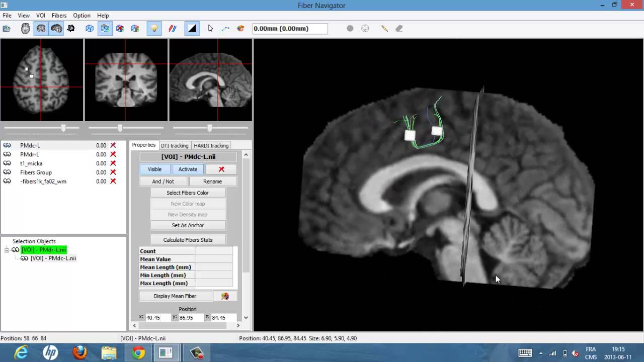
Task: Select the arrow pointer tool
Action: pos(210,29)
